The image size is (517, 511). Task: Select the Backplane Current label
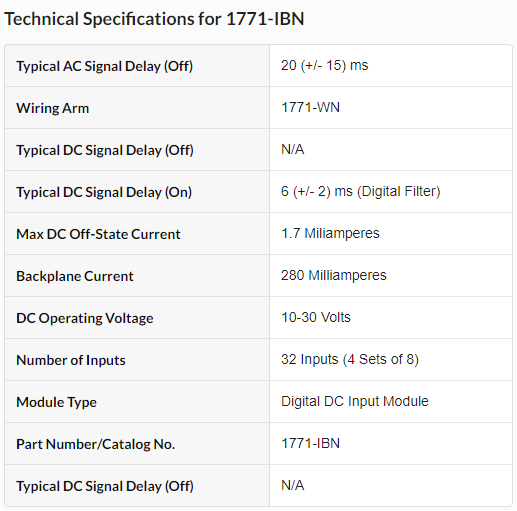point(75,276)
